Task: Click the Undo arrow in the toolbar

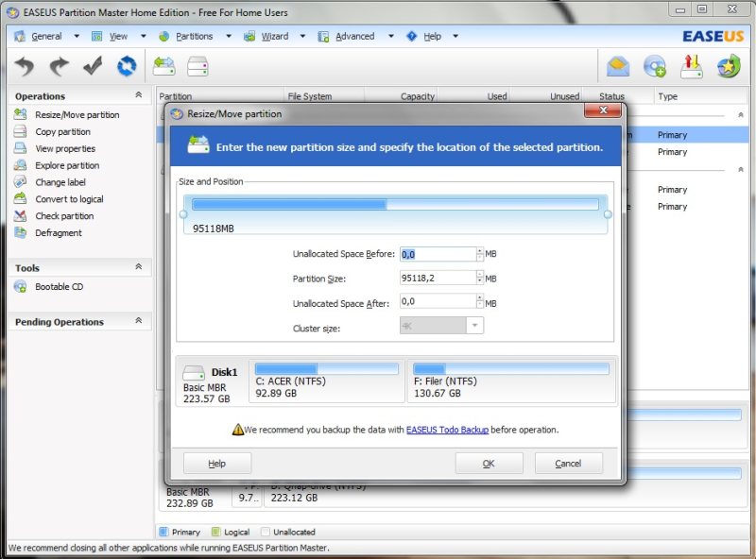Action: click(26, 66)
